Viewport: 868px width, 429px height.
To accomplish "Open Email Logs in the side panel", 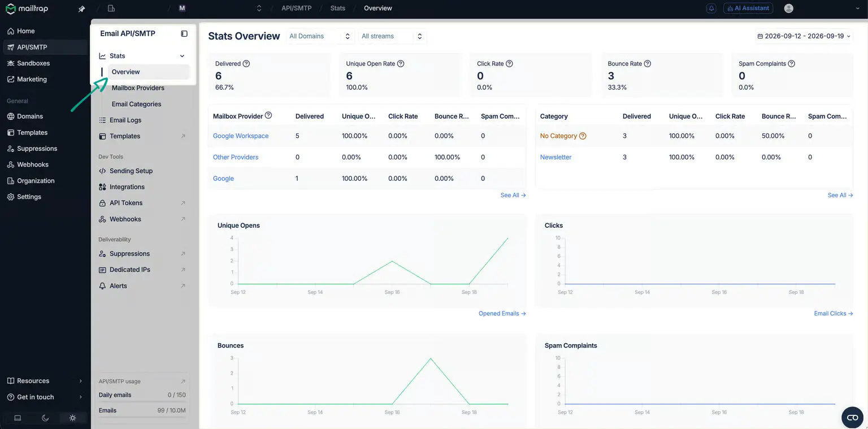I will click(125, 120).
